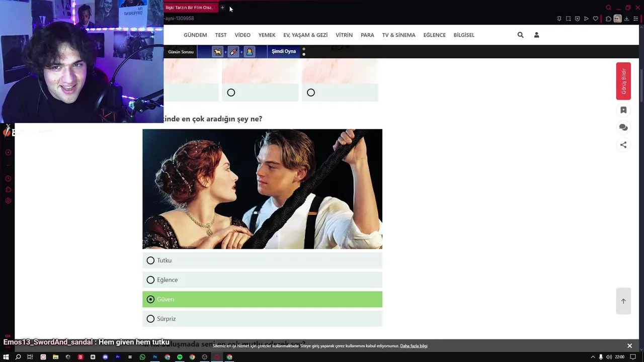Click the red Görüş Bildir feedback button
Viewport: 644px width, 362px height.
[x=623, y=81]
